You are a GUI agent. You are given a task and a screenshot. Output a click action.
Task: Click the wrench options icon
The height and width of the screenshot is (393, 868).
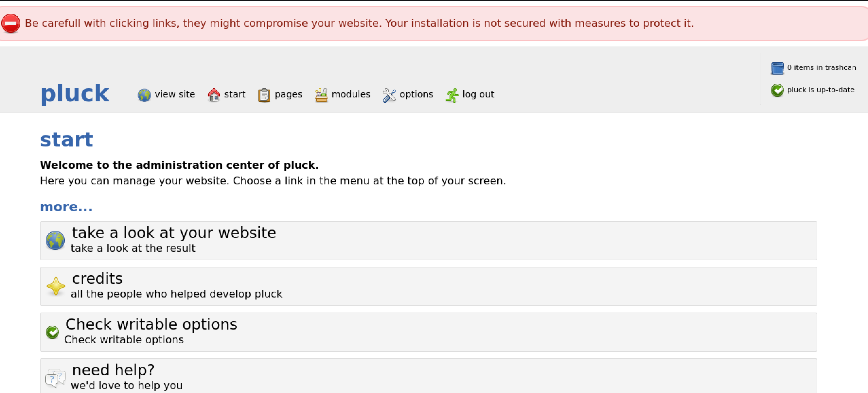(x=389, y=95)
